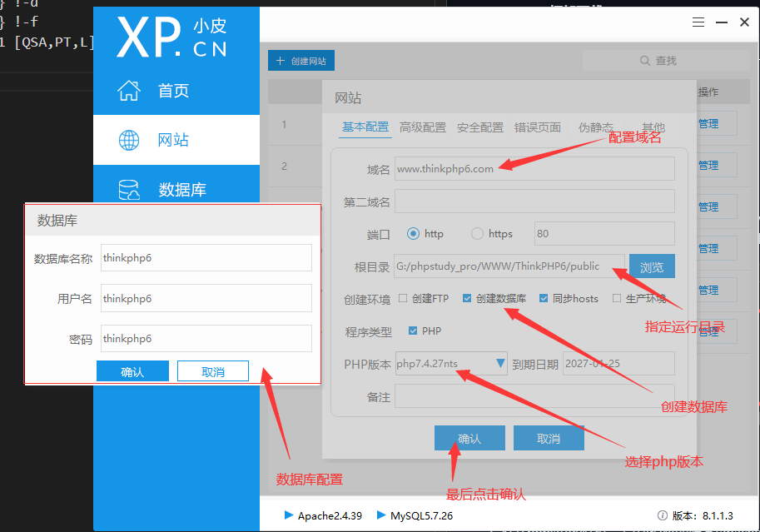Open the hamburger menu icon in title bar
The width and height of the screenshot is (760, 532).
(x=698, y=22)
